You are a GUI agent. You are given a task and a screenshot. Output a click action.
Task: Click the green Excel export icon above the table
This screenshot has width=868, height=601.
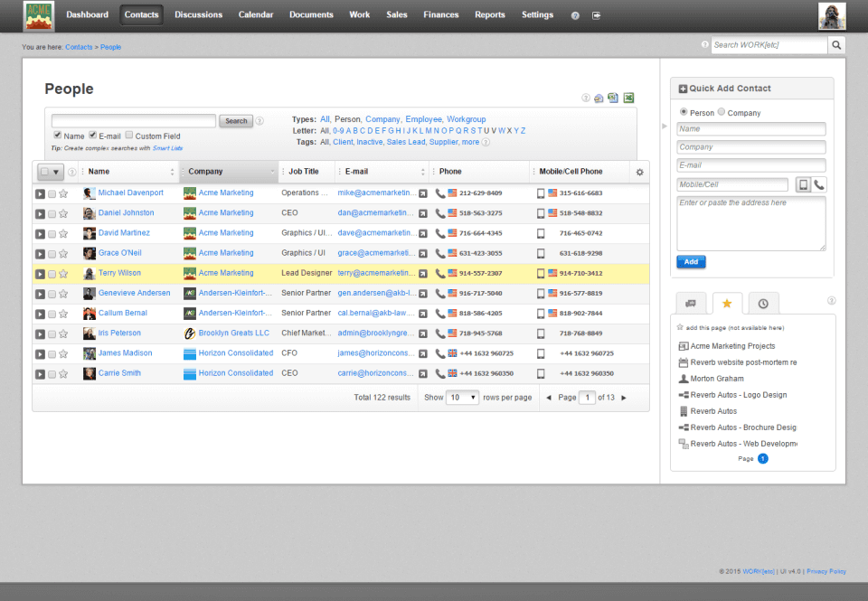coord(628,99)
